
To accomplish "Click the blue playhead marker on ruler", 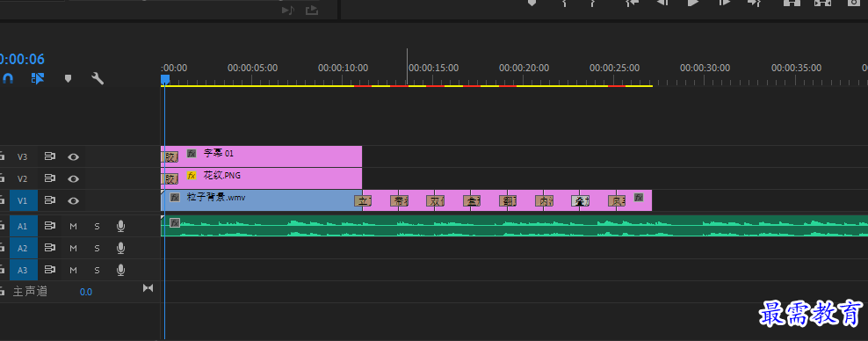I will click(x=165, y=80).
